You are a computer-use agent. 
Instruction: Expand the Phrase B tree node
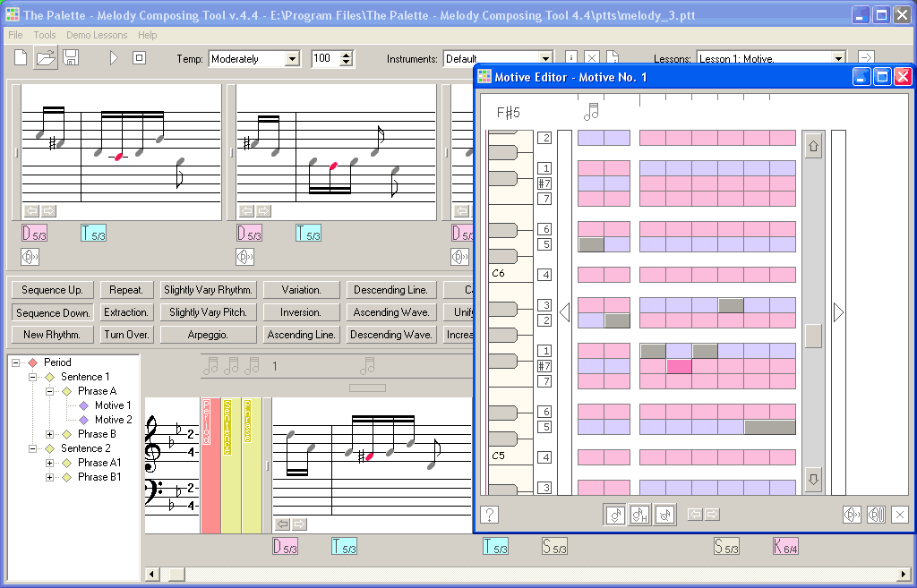(x=50, y=434)
